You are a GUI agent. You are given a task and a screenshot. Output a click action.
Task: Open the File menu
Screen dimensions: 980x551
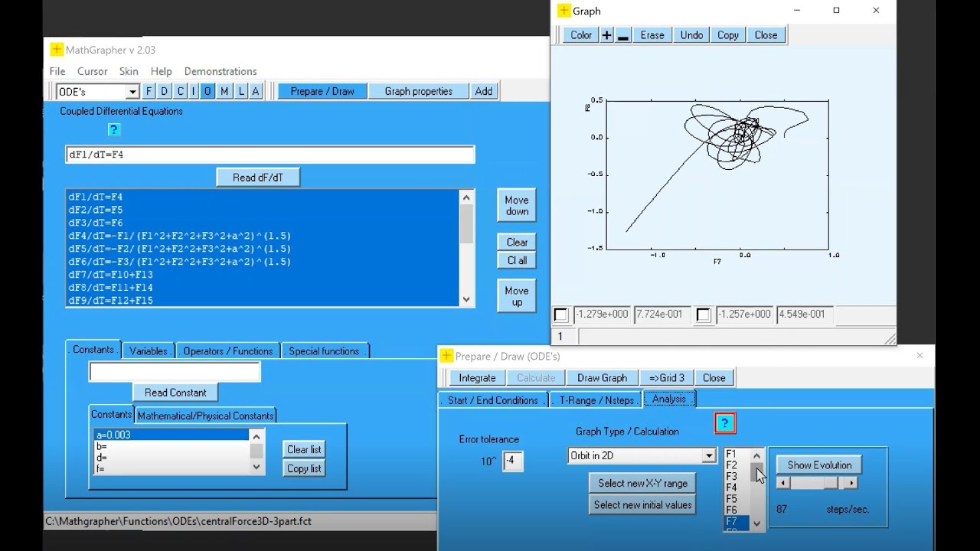point(57,71)
